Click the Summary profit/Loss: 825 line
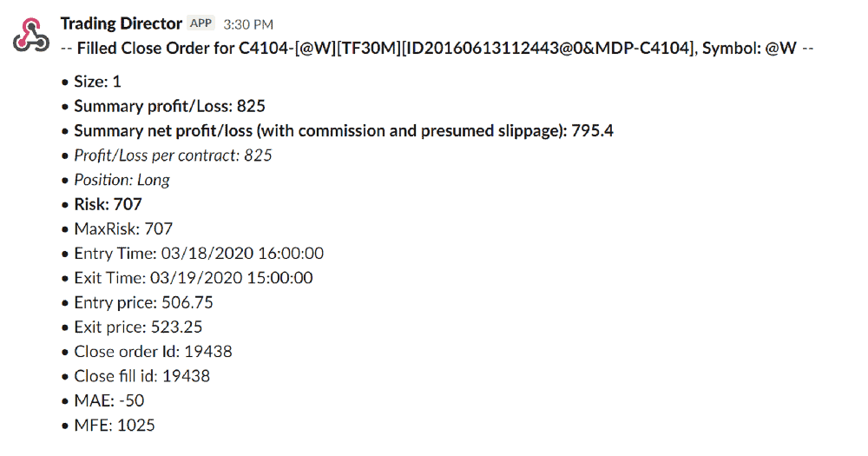Screen dimensions: 868x456 (169, 106)
